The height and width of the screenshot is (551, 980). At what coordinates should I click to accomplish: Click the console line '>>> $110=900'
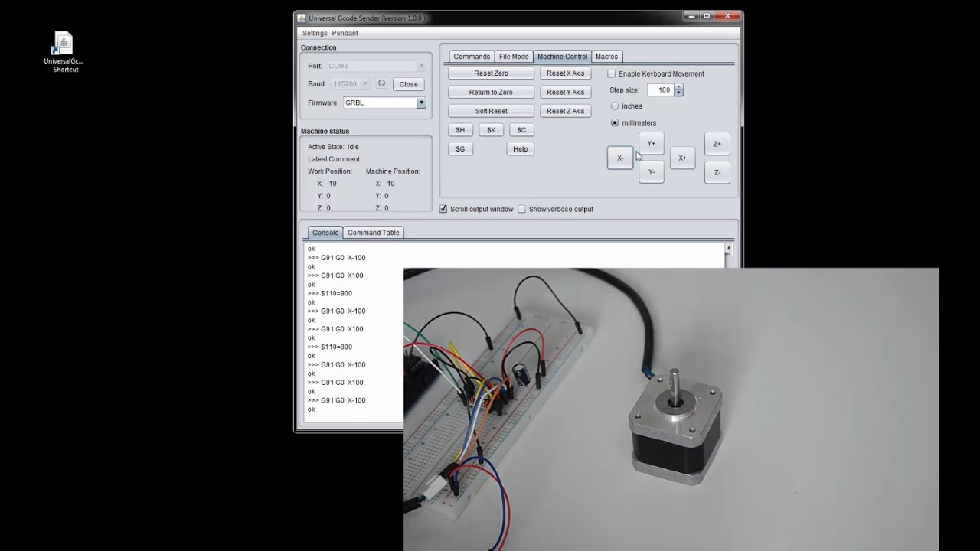[330, 293]
